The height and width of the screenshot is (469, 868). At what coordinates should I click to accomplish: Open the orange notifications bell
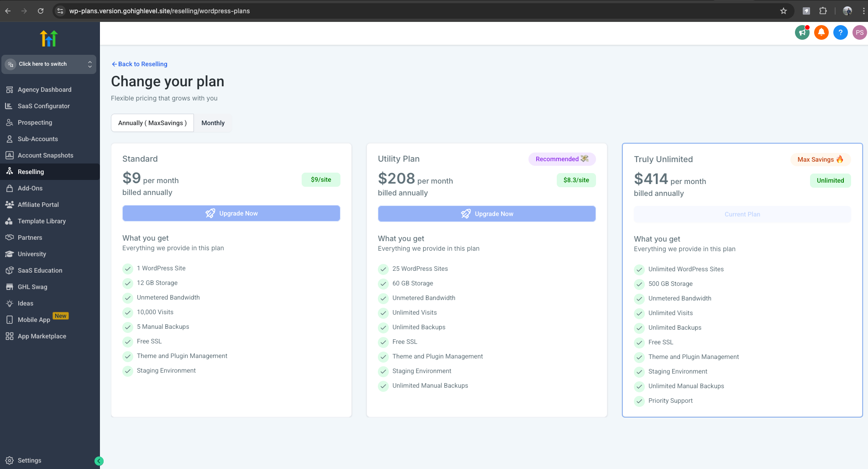tap(821, 33)
